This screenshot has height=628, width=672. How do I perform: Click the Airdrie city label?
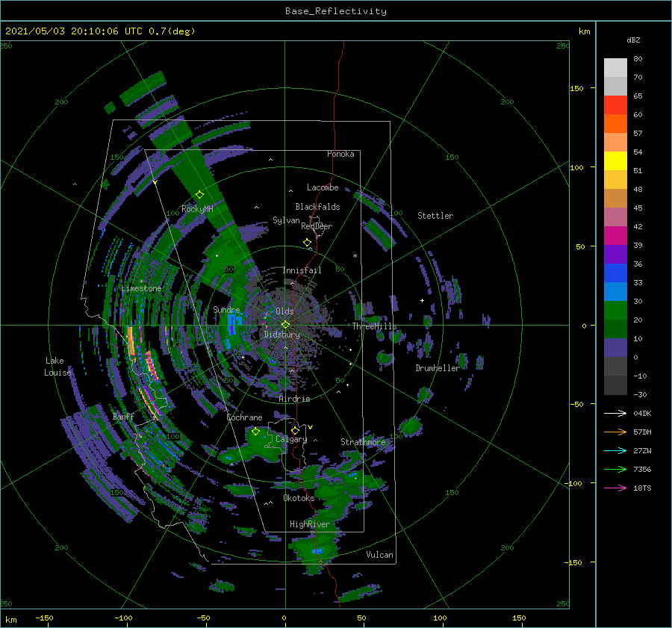click(x=294, y=399)
